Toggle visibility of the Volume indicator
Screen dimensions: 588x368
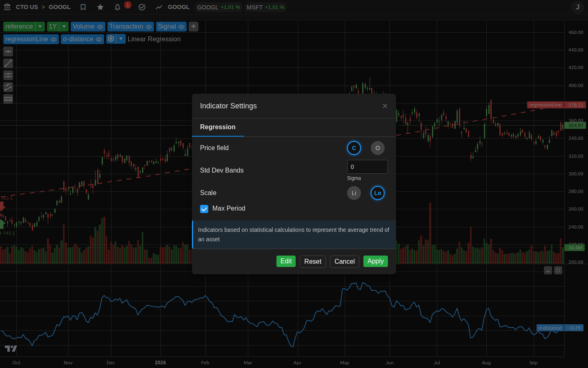coord(100,27)
